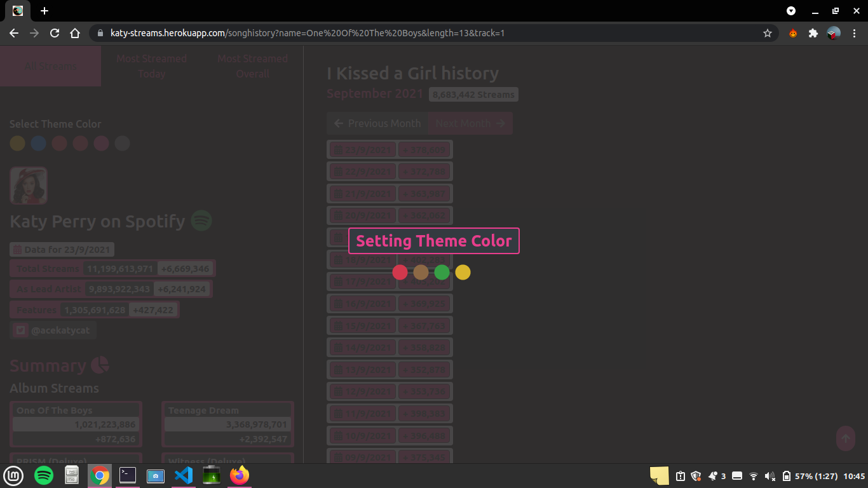Select the current katy-streams browser tab

(x=18, y=11)
